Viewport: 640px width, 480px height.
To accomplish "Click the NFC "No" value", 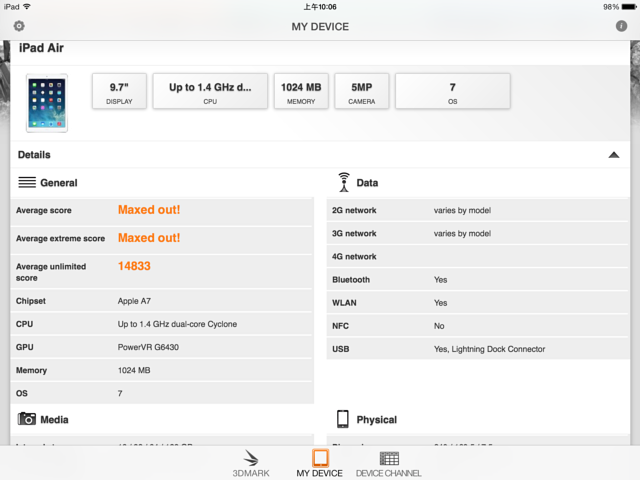I will [439, 326].
